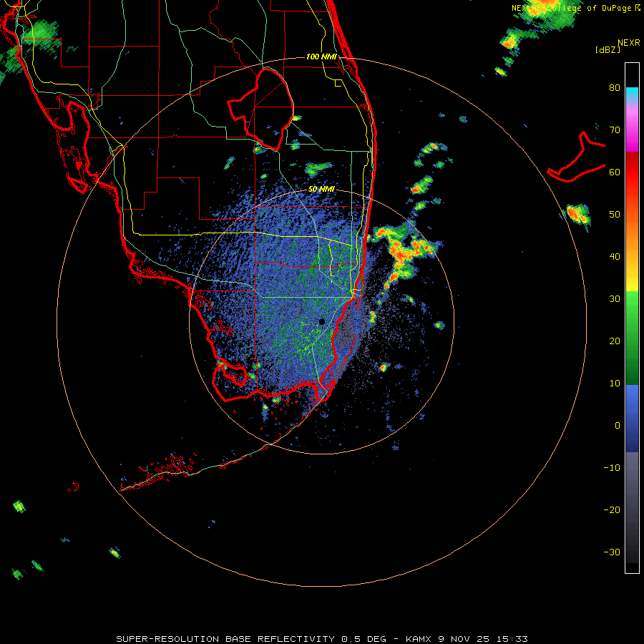
Task: Click the "100 NMI" range ring label
Action: [321, 57]
